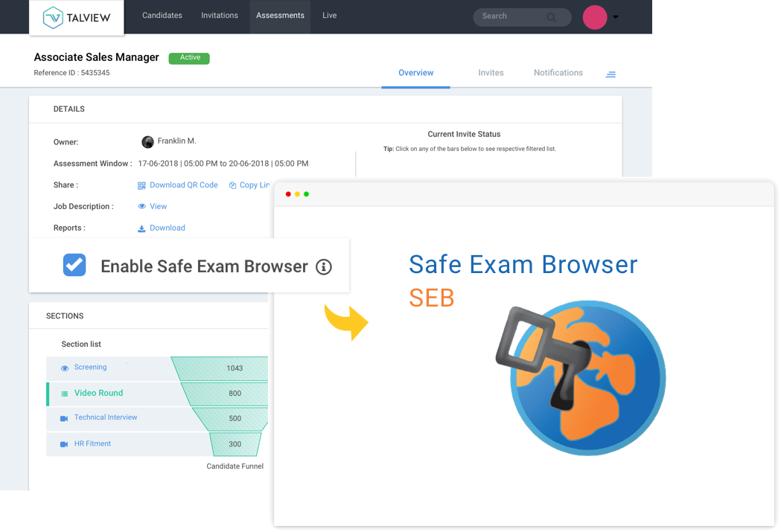Open the Assessments menu

pos(281,16)
